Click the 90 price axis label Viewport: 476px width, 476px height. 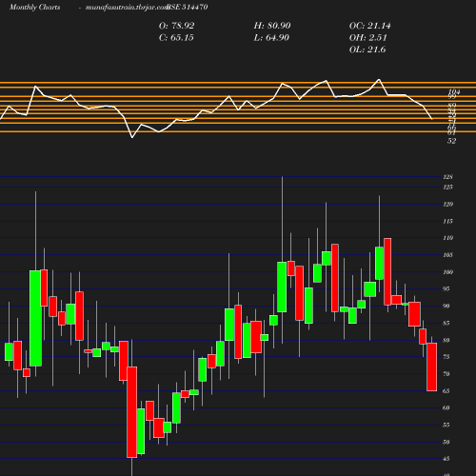click(446, 307)
